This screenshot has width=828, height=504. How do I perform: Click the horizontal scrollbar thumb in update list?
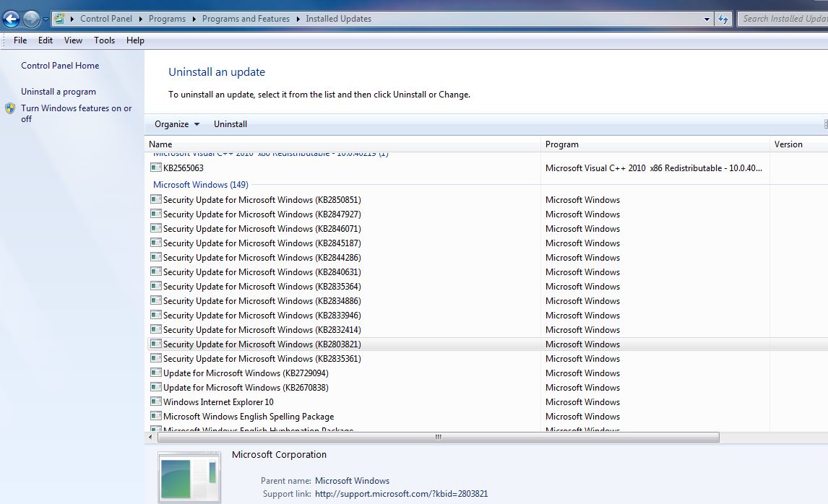[439, 437]
